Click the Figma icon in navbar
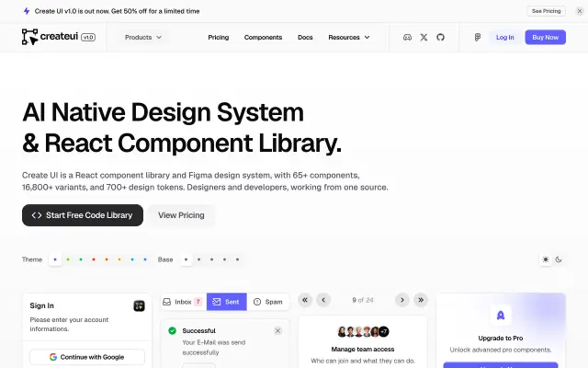588x368 pixels. (478, 37)
